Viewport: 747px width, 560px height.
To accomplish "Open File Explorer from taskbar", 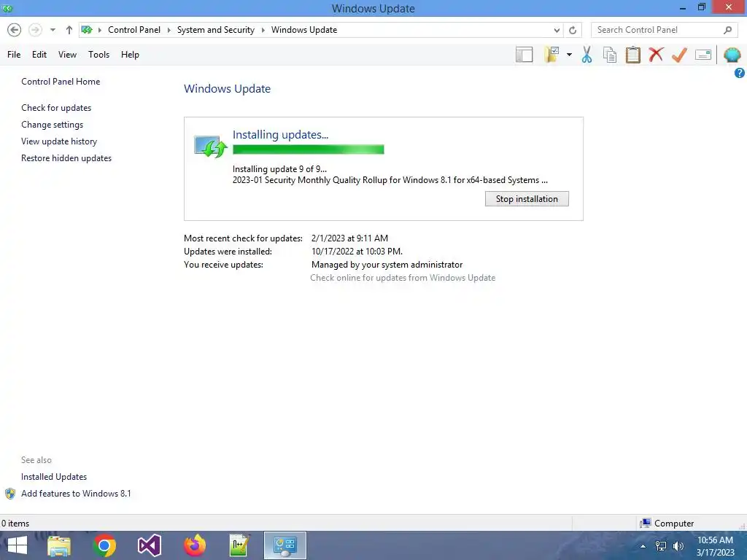I will point(59,545).
